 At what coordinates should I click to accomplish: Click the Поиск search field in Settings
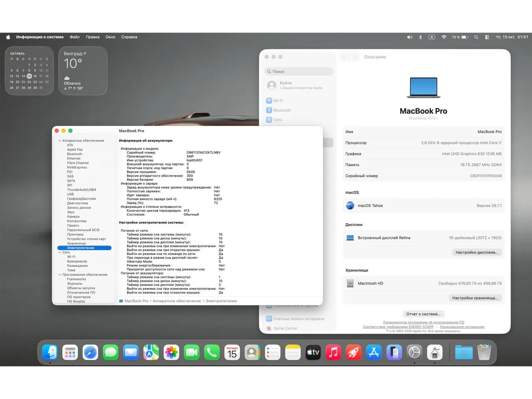tap(299, 71)
